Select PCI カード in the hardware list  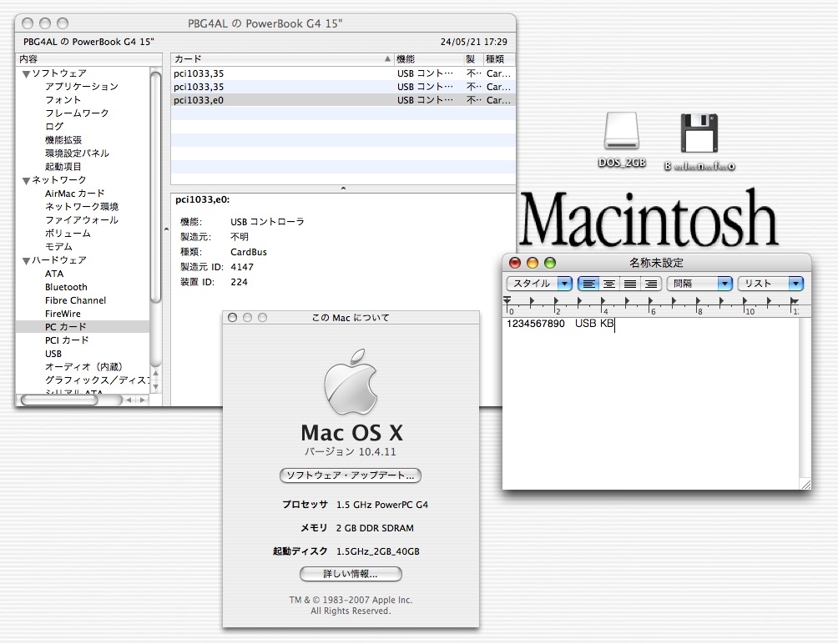click(x=67, y=340)
